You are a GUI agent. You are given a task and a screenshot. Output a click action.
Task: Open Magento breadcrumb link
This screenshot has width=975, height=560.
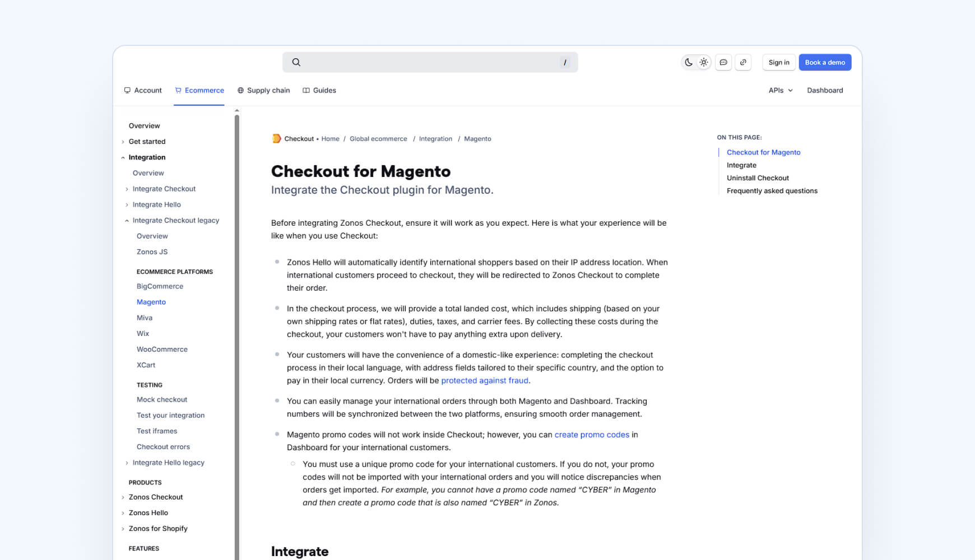click(477, 139)
